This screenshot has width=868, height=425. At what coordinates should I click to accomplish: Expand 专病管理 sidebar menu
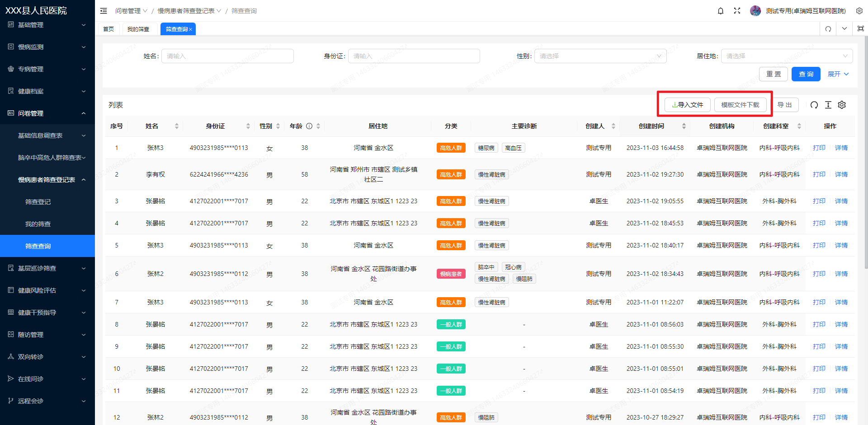tap(47, 69)
